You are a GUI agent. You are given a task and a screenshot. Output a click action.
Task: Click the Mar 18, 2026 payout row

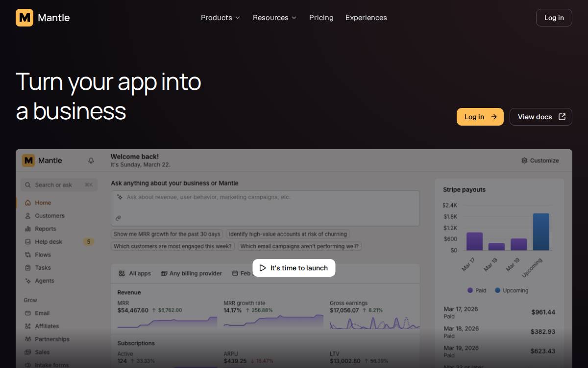coord(499,332)
